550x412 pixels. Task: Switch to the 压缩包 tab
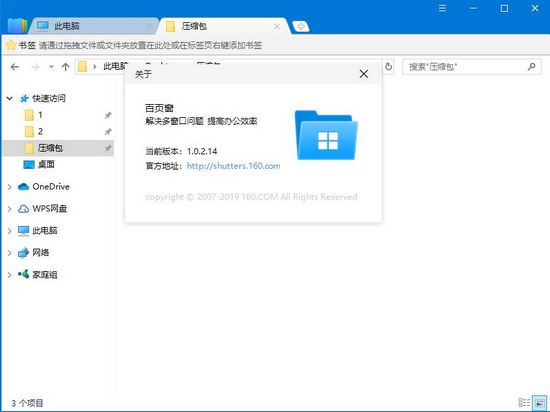pos(224,26)
